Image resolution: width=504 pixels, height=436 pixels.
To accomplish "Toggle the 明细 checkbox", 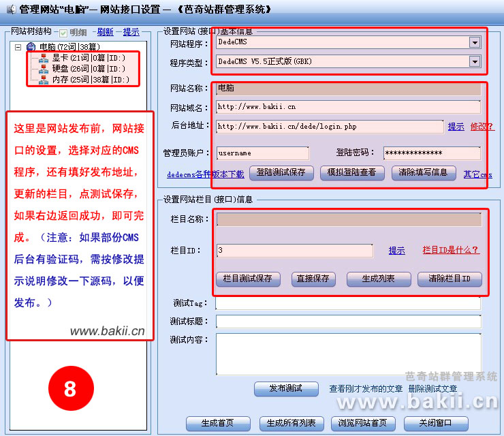I will 63,33.
